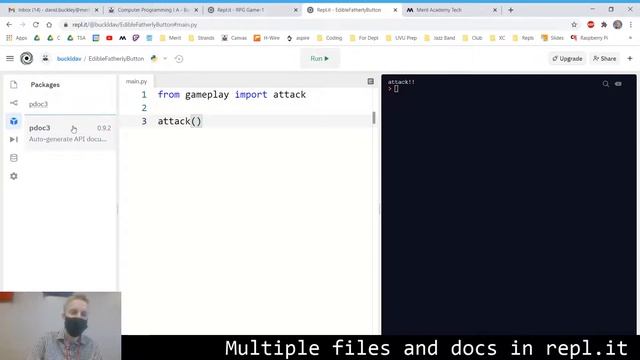Open the Debugger sidebar icon
The height and width of the screenshot is (360, 640).
click(x=13, y=140)
